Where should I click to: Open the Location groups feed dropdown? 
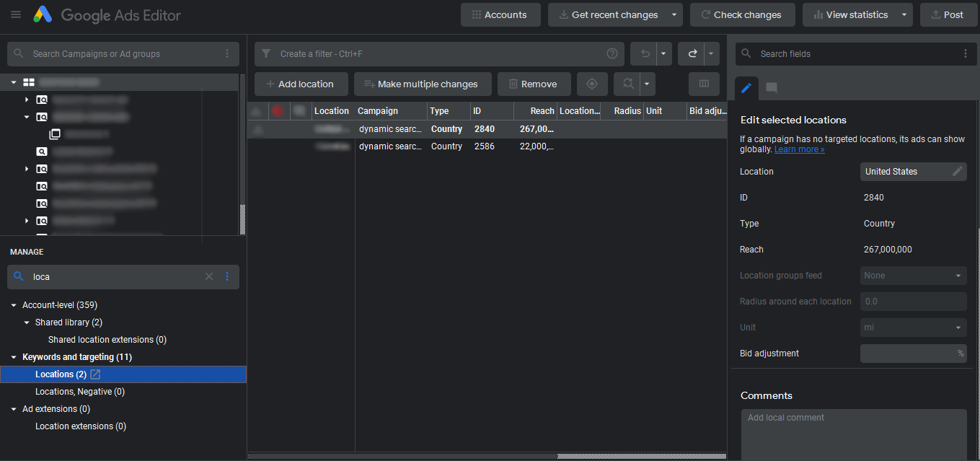tap(914, 276)
